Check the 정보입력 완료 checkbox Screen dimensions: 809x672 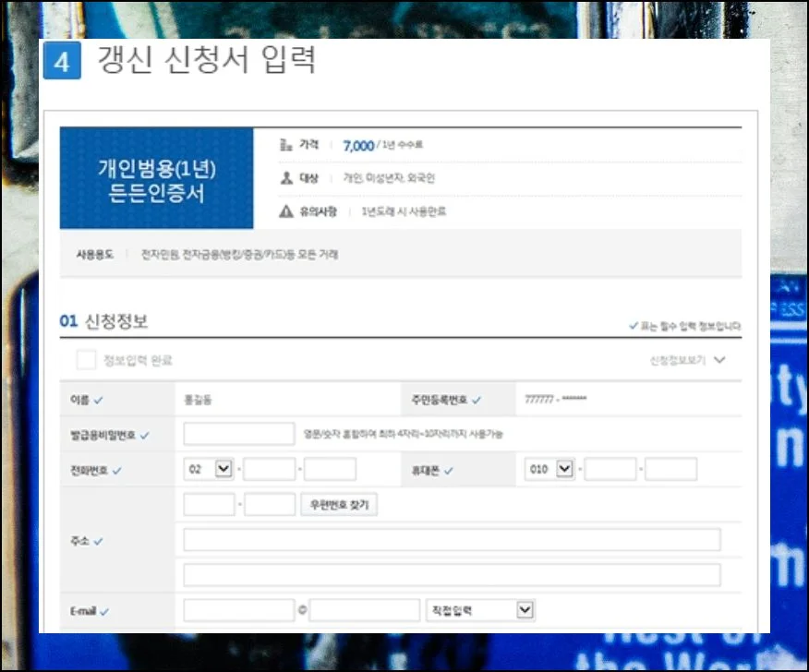[x=86, y=360]
